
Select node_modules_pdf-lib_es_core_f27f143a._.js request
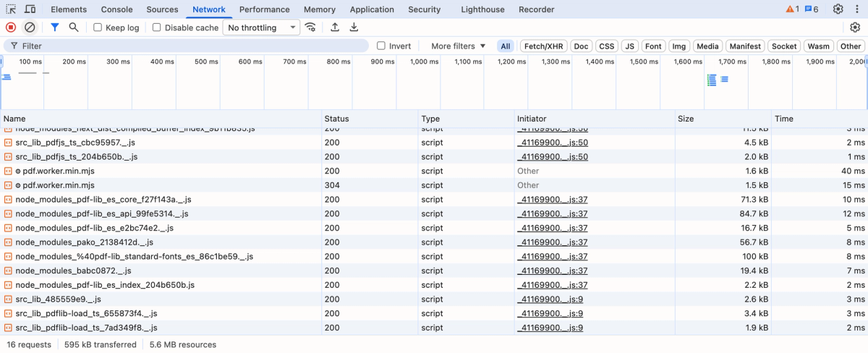tap(434, 200)
